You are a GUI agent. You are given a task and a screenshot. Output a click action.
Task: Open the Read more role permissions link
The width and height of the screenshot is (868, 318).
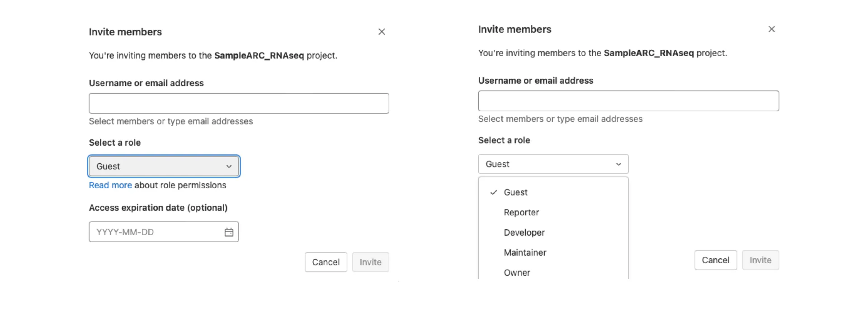click(110, 185)
